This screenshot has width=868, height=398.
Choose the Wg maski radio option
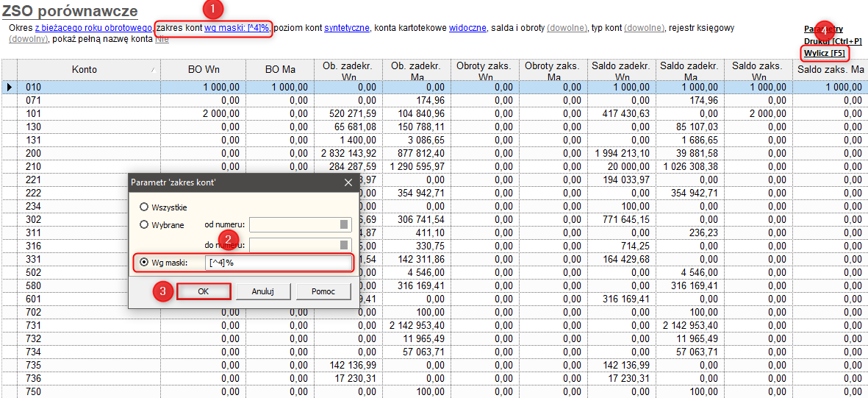click(144, 263)
